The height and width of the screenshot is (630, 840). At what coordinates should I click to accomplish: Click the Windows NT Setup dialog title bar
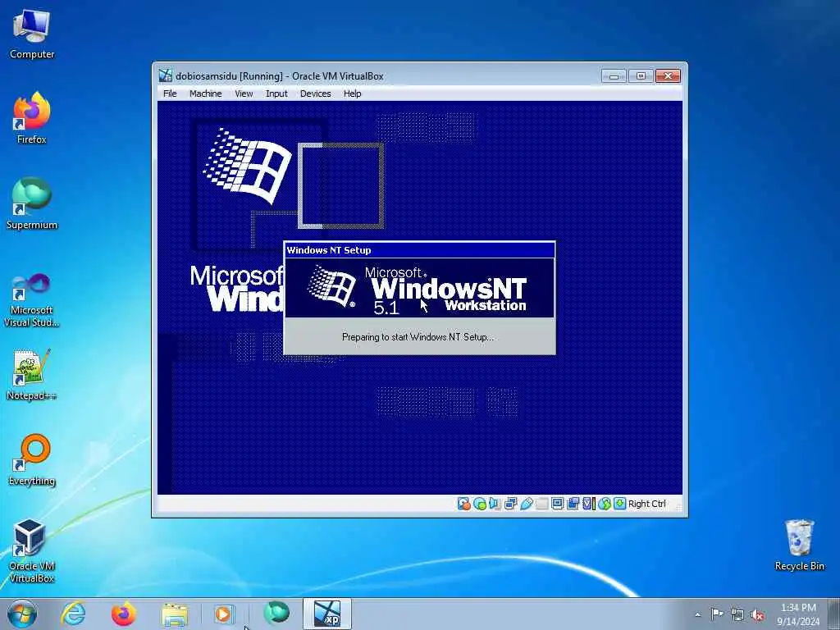419,250
